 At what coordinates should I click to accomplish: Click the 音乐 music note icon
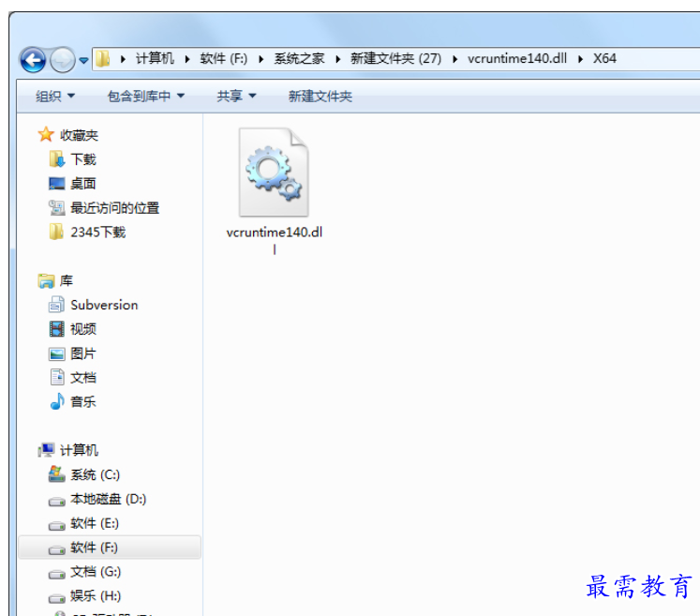click(x=56, y=401)
